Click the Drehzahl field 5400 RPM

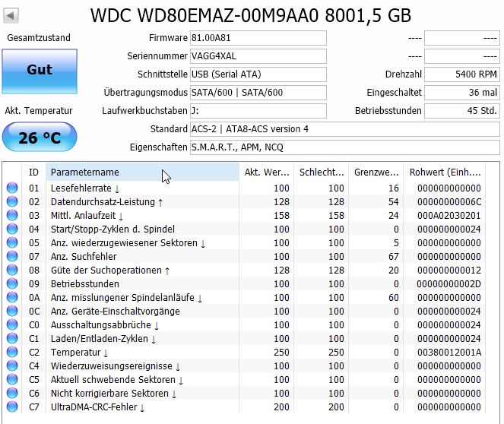pyautogui.click(x=462, y=74)
